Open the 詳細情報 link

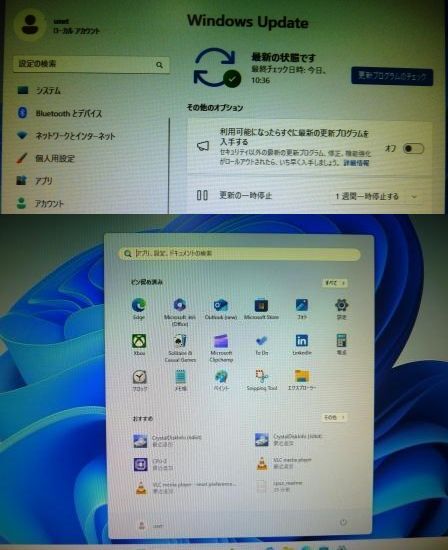356,163
